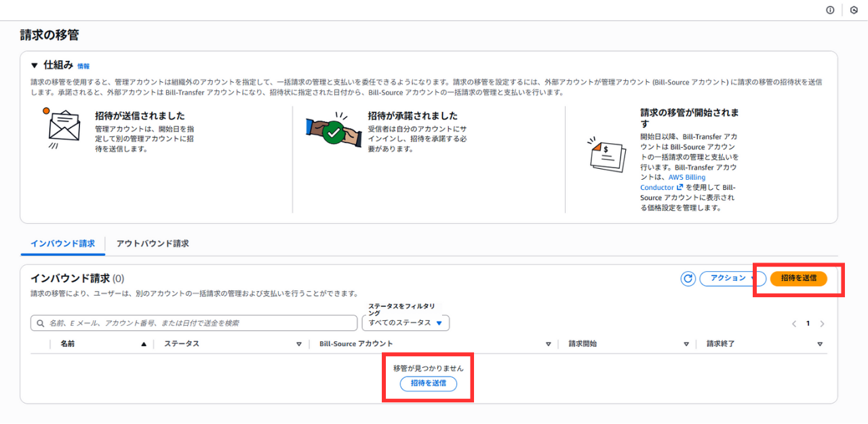Sort by the 請求開始 column
The width and height of the screenshot is (868, 424).
click(x=686, y=344)
